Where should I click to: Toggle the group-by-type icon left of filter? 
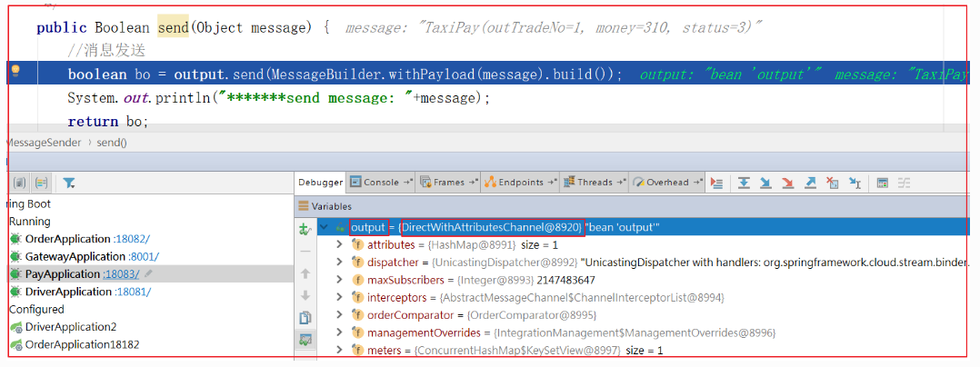[x=42, y=183]
